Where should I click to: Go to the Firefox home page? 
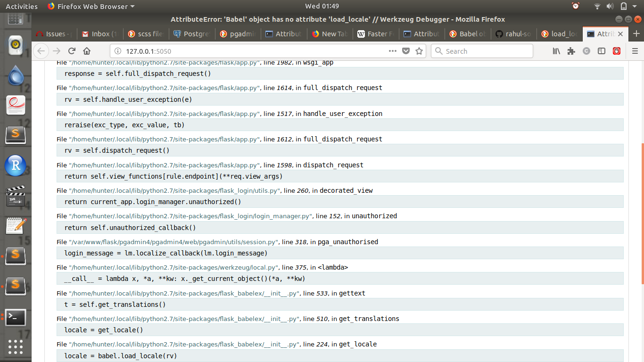pyautogui.click(x=87, y=51)
